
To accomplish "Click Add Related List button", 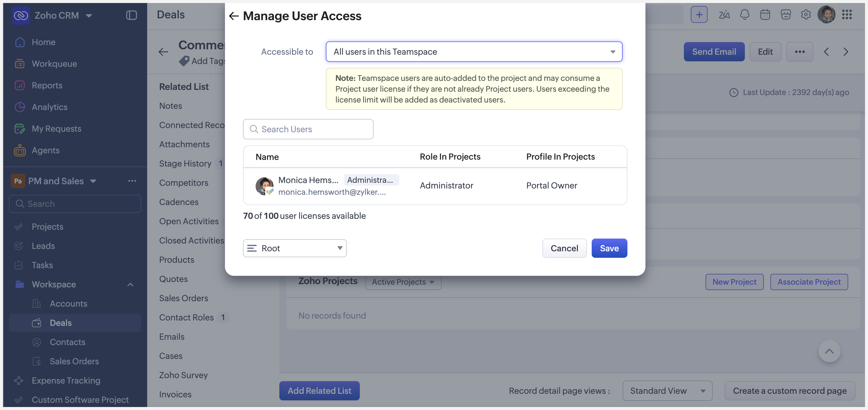I will [320, 390].
